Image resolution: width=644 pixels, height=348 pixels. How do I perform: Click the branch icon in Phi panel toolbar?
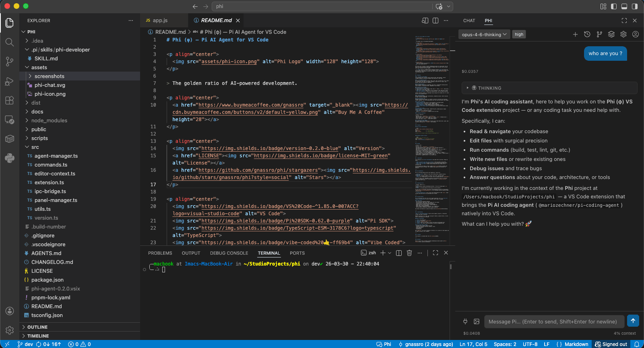click(x=599, y=35)
